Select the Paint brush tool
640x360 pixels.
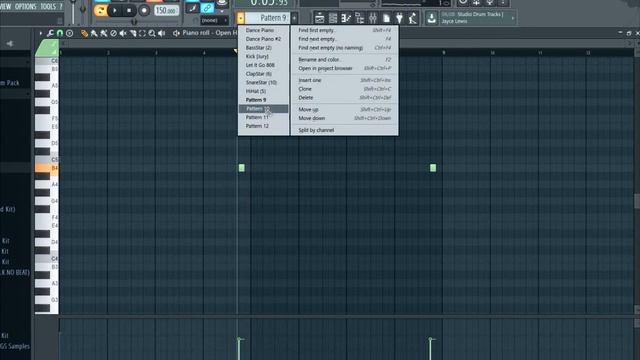[94, 33]
